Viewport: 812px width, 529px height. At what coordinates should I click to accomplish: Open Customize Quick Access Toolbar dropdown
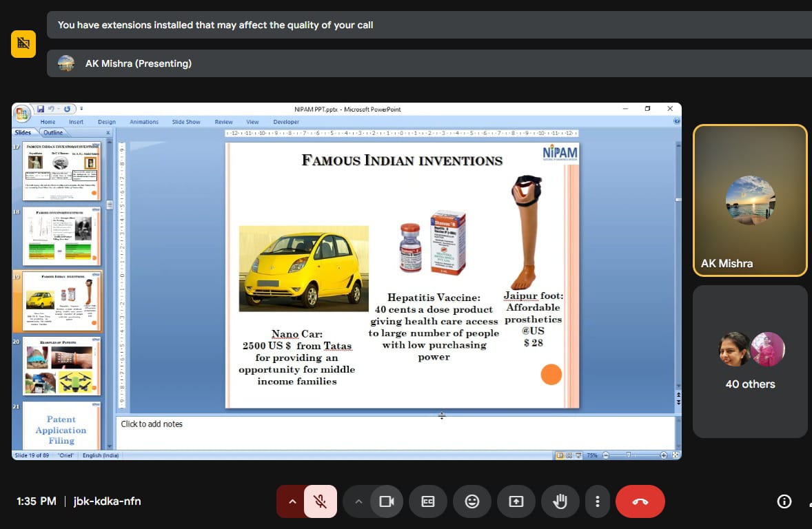tap(81, 109)
